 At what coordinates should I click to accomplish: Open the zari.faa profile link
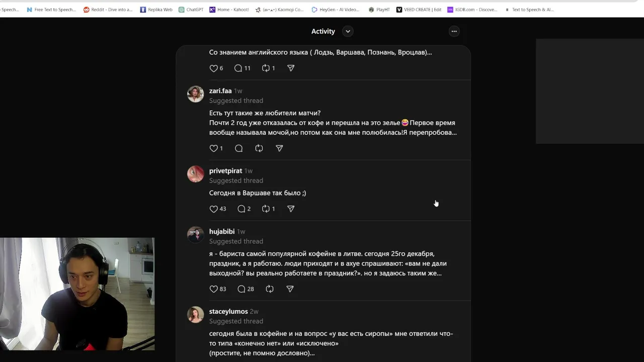pyautogui.click(x=220, y=91)
